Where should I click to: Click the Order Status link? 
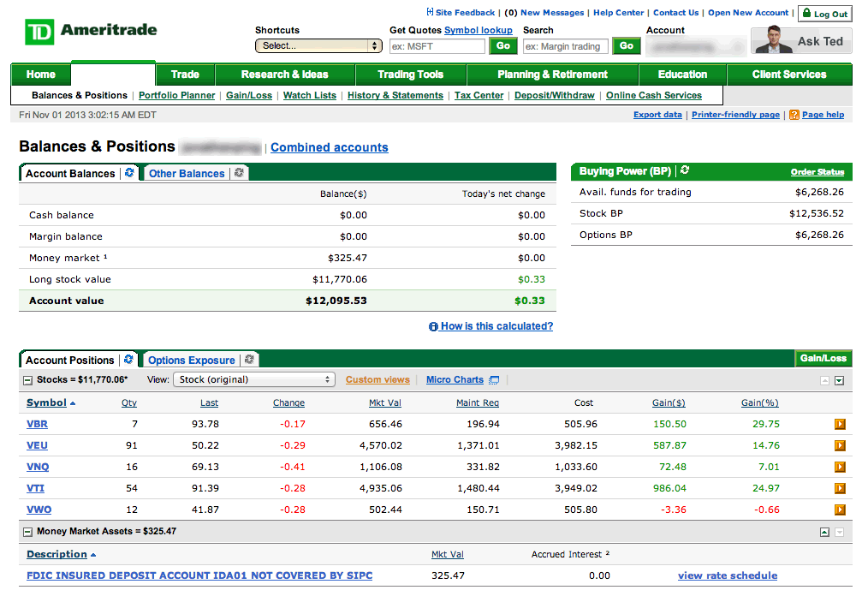pos(817,171)
